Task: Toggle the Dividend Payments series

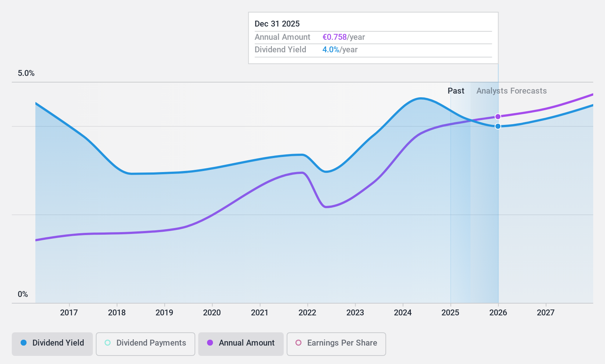Action: pyautogui.click(x=146, y=344)
